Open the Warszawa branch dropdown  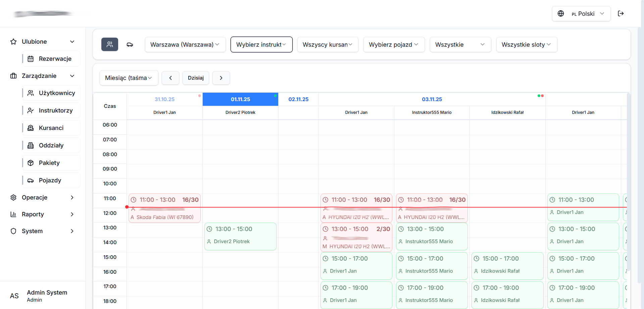click(x=185, y=45)
